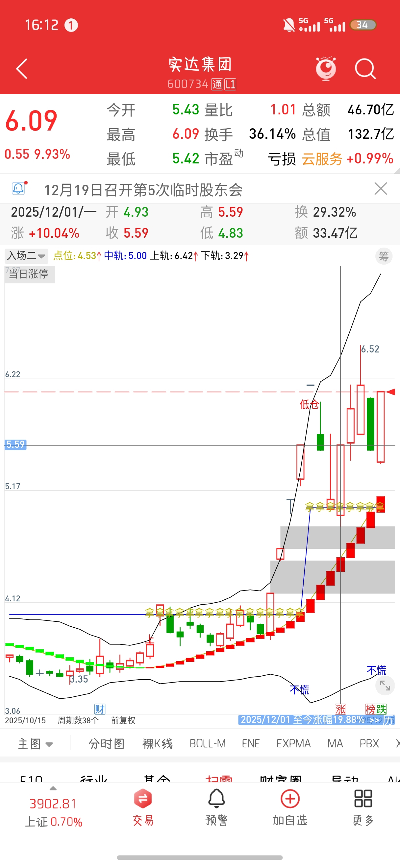Screen dimensions: 400x868
Task: Tap the 5.59 crosshair price label
Action: [15, 445]
